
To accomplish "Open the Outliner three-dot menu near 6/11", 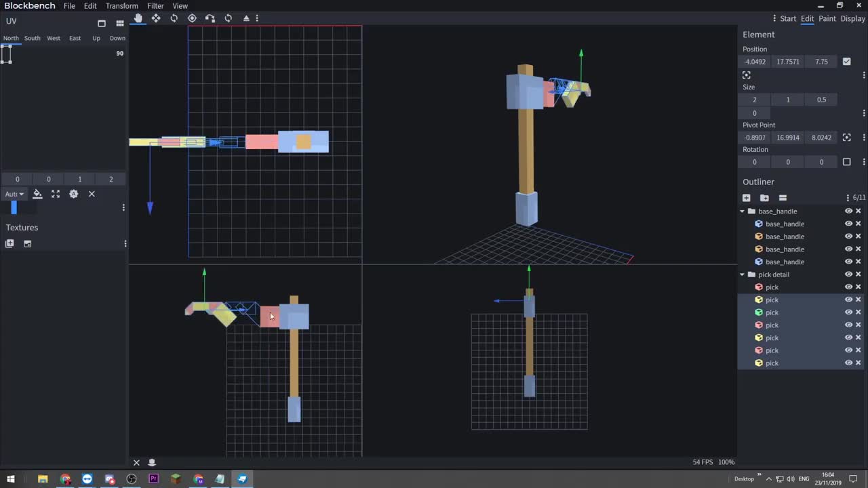I will (848, 198).
